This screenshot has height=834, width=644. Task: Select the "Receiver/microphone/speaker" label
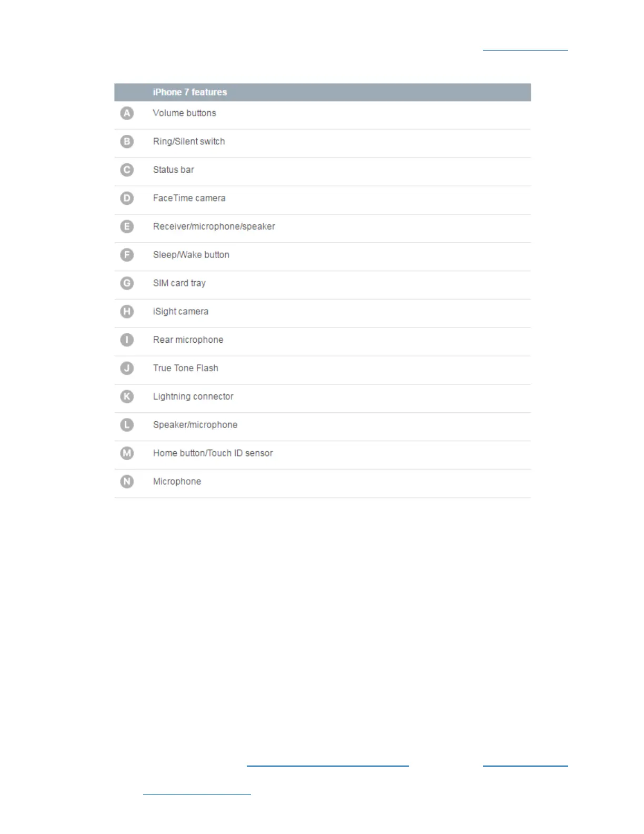tap(214, 226)
